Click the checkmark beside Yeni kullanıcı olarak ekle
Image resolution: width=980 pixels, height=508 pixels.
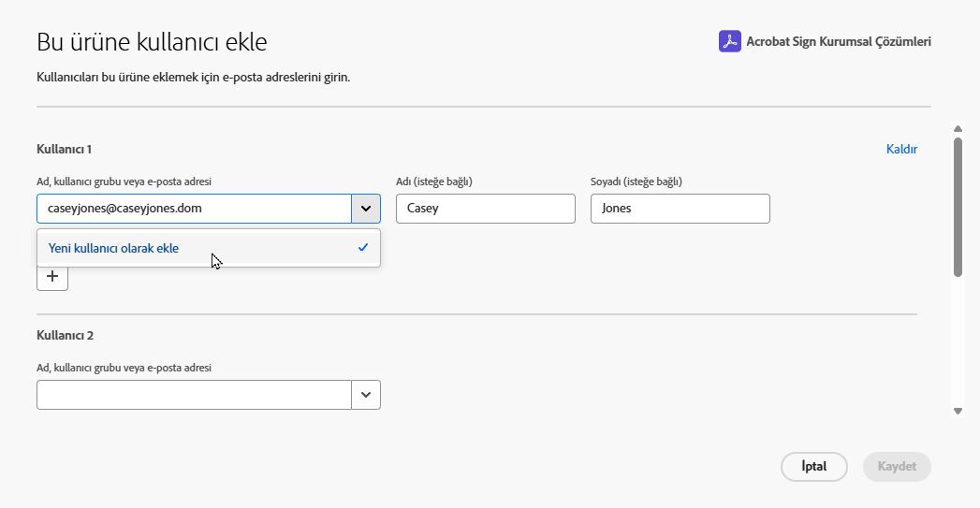pos(363,248)
